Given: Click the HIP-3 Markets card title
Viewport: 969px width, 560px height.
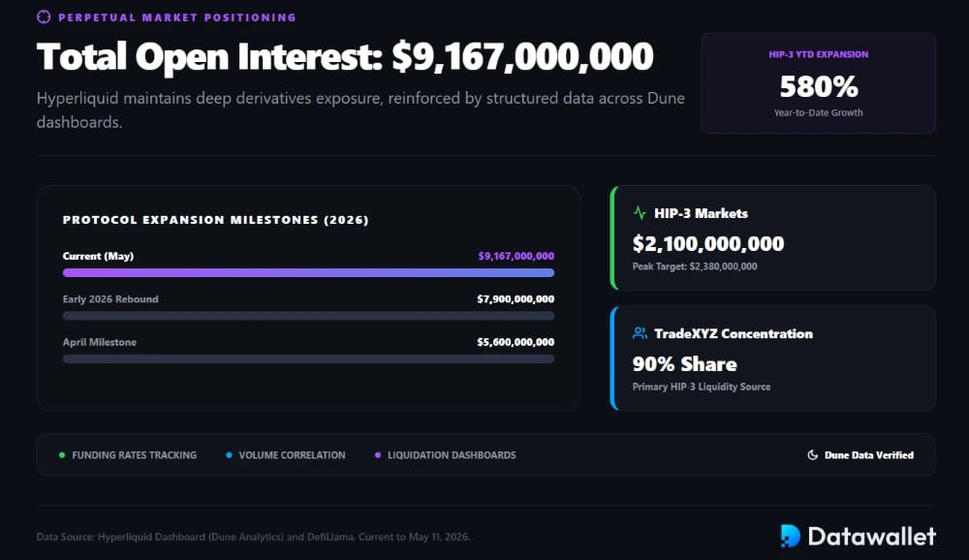Looking at the screenshot, I should click(x=701, y=213).
